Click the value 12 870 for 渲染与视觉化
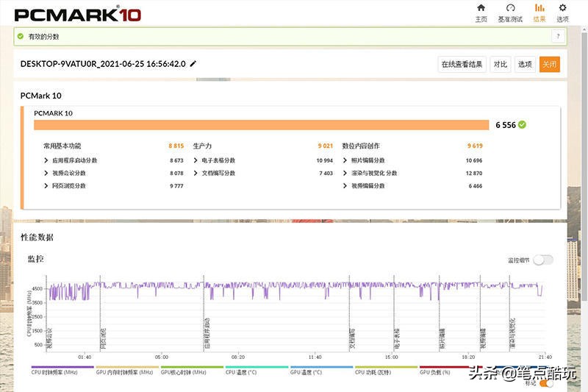588x392 pixels. click(x=474, y=173)
